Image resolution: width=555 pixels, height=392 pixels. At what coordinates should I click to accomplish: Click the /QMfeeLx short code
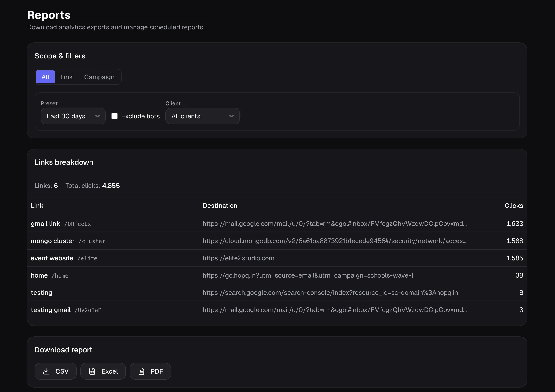(78, 224)
